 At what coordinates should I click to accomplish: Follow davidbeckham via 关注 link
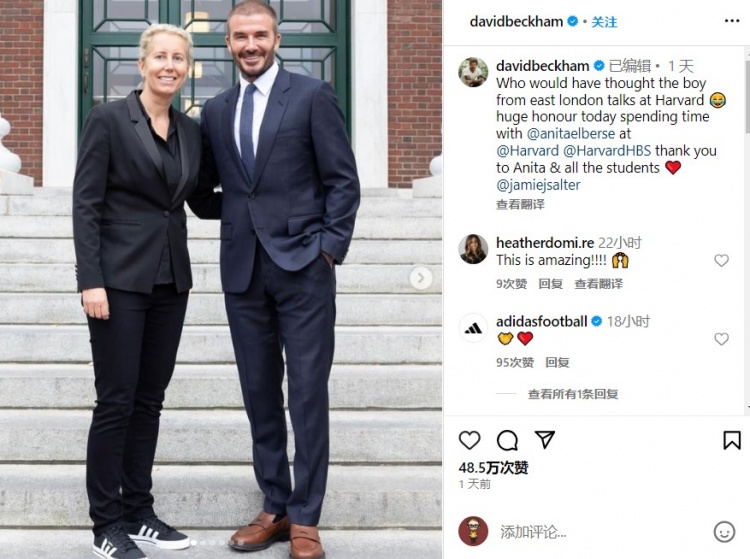pos(604,22)
